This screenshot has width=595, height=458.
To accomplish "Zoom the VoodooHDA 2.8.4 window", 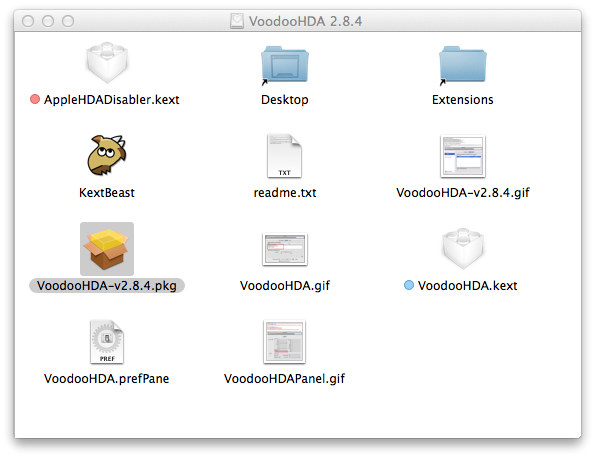I will tap(68, 21).
